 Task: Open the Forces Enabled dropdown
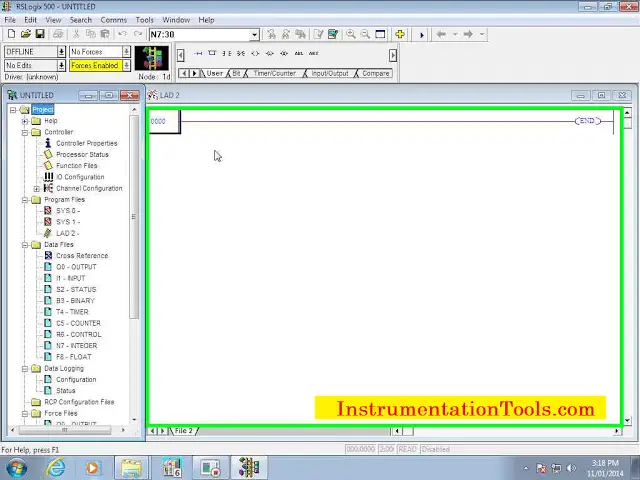pos(126,65)
